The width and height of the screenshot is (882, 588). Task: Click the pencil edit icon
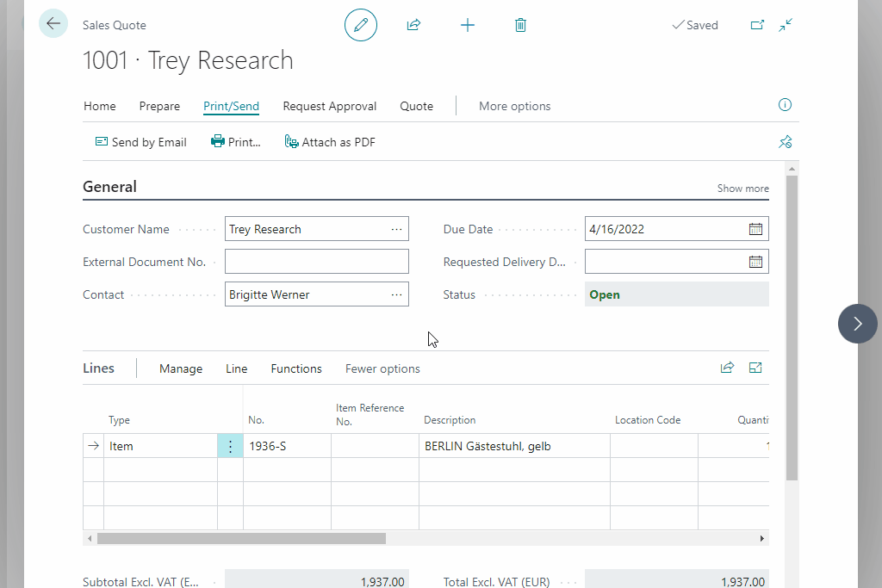361,25
